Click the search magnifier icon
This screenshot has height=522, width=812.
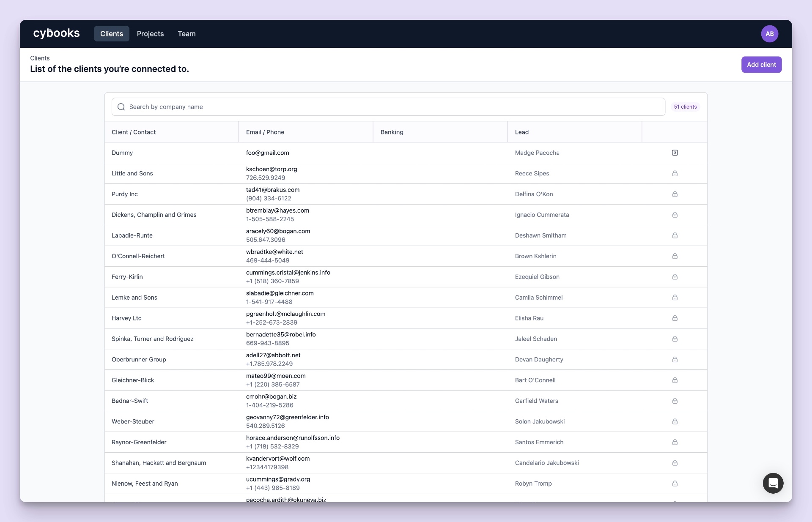click(121, 107)
